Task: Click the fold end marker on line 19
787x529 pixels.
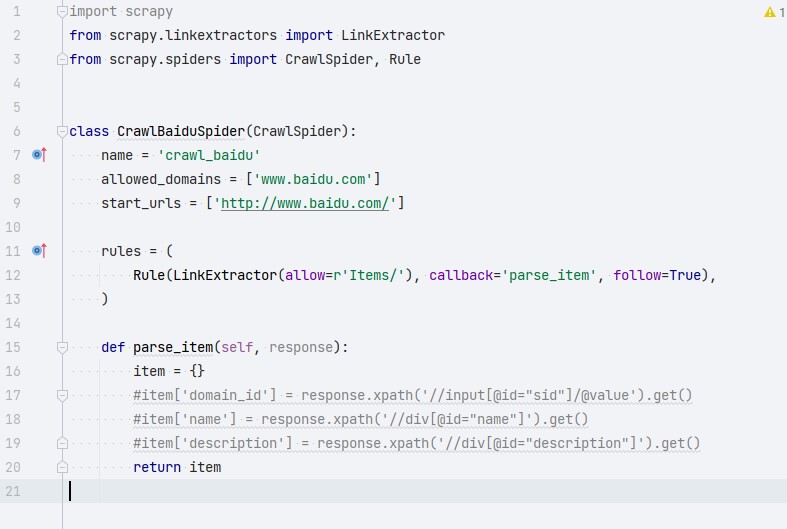Action: tap(63, 443)
